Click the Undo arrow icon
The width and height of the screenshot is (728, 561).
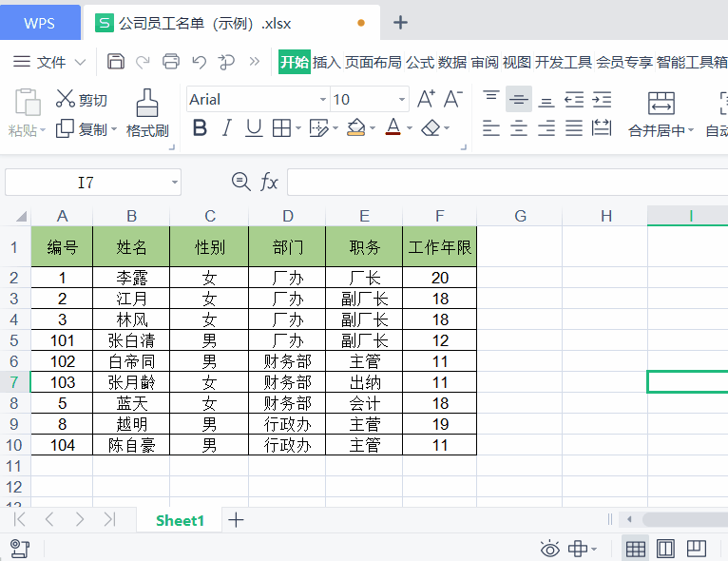(200, 61)
